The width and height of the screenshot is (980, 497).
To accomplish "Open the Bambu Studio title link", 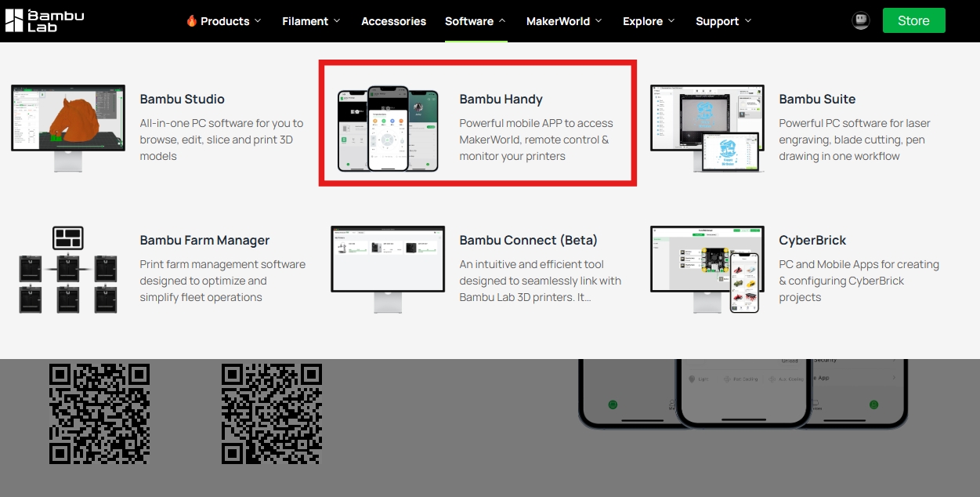I will 182,99.
